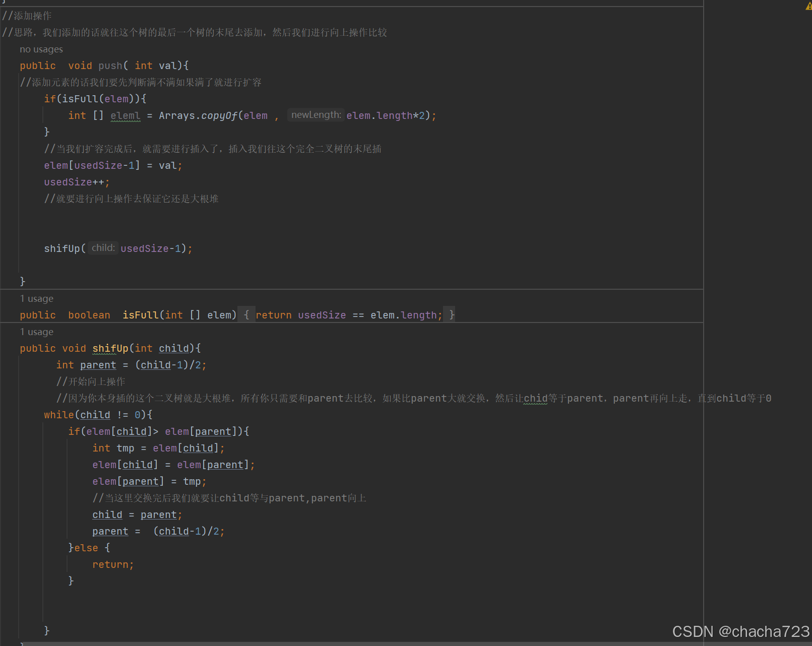Click the "1 usage" hint above isFull method
The height and width of the screenshot is (646, 812).
click(x=37, y=299)
